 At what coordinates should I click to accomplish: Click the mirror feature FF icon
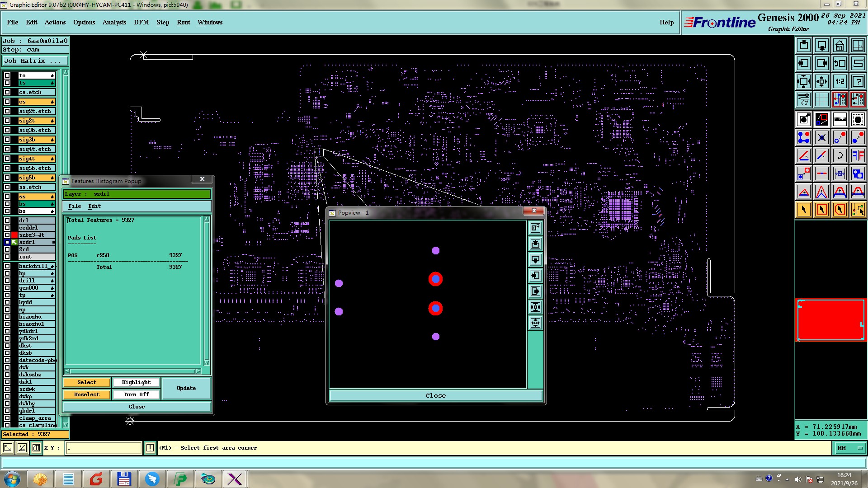tap(858, 156)
